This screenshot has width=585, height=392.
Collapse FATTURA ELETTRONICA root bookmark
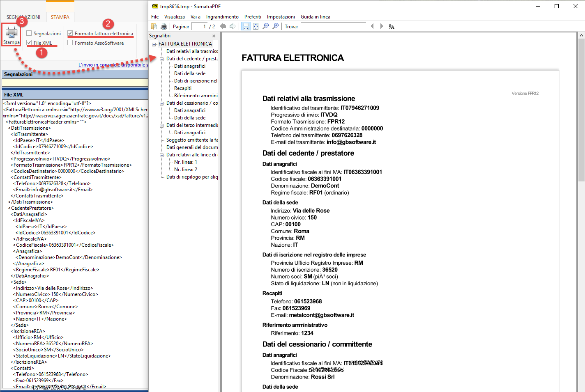coord(154,44)
